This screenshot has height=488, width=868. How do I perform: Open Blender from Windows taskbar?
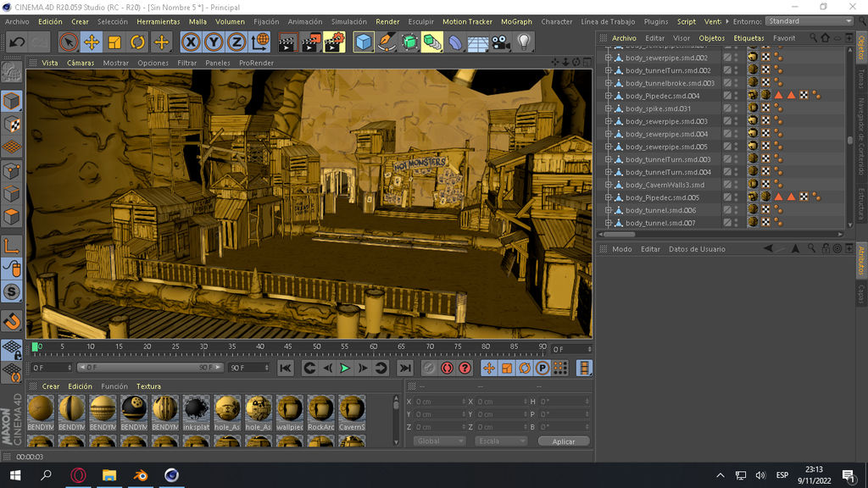[x=141, y=475]
